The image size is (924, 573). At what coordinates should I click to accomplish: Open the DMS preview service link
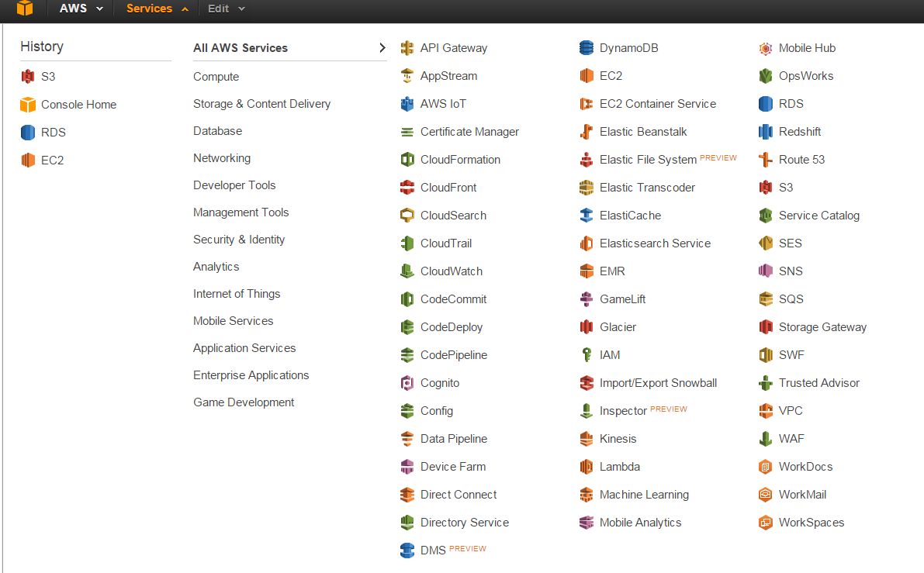[x=433, y=550]
